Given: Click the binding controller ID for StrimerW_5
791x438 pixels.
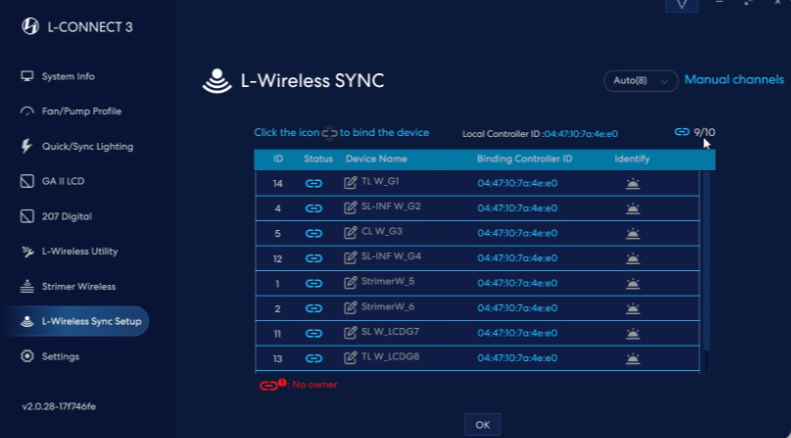Looking at the screenshot, I should point(517,283).
